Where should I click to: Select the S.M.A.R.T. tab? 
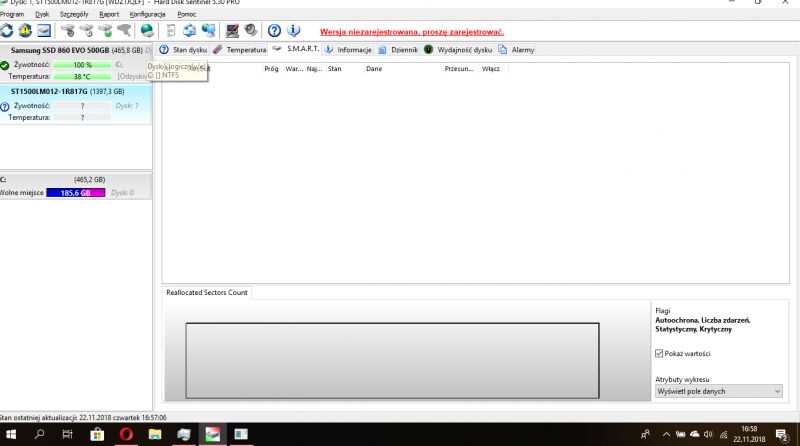(295, 49)
